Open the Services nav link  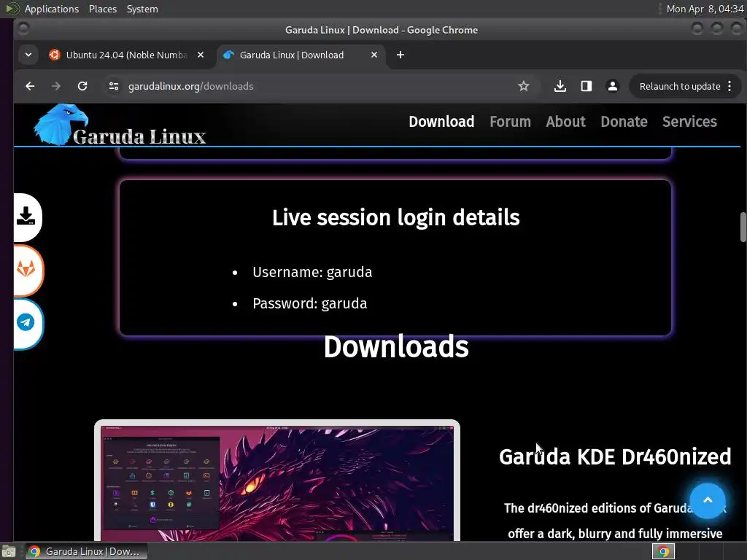(689, 122)
